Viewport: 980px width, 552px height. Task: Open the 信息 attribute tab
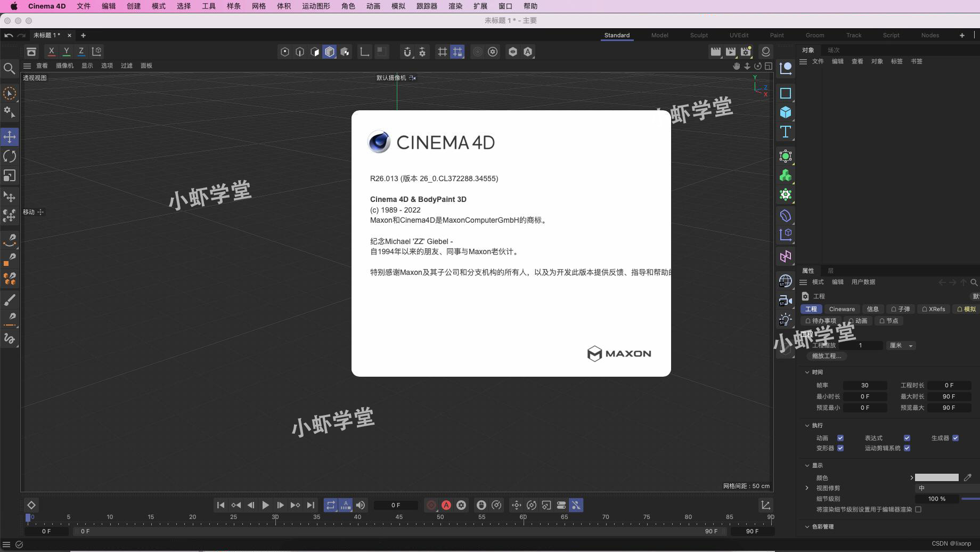[x=872, y=309]
